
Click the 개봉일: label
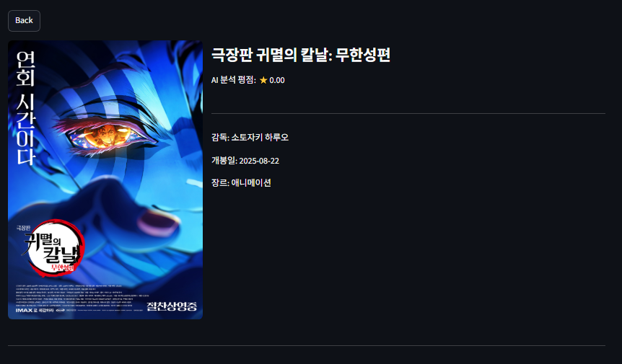click(x=224, y=161)
